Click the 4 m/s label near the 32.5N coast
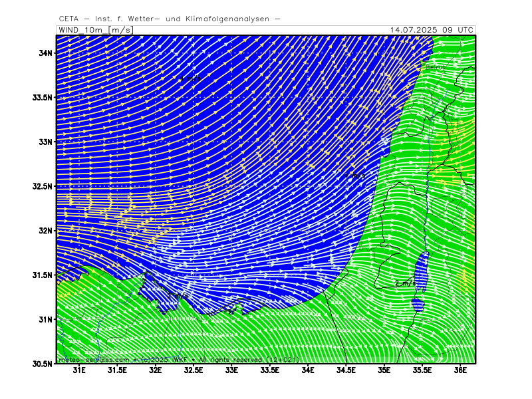The height and width of the screenshot is (399, 532). [x=355, y=176]
